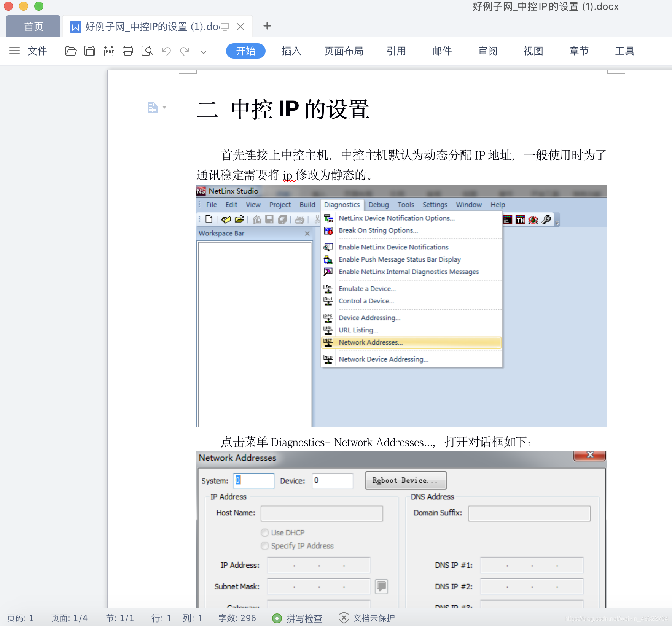Screen dimensions: 672x626
Task: Click 文档未保护 in the status bar
Action: (x=367, y=618)
